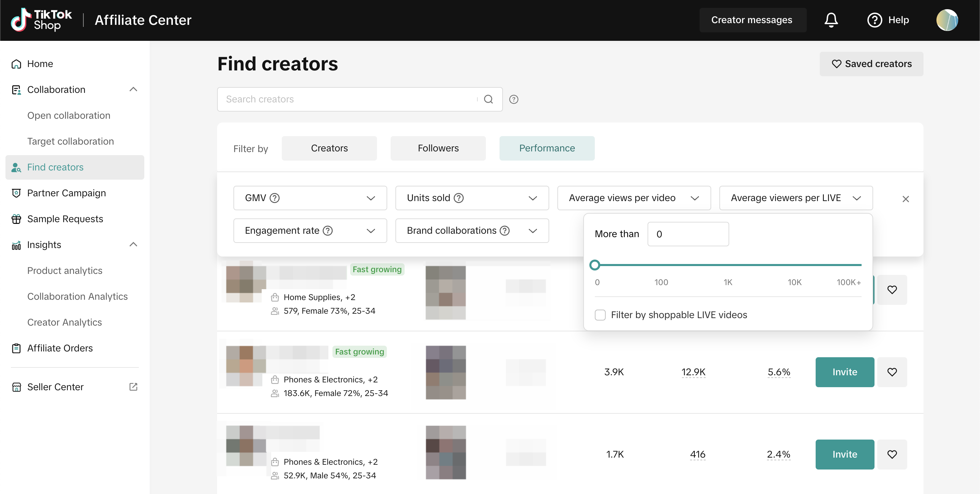Toggle heart on Home Supplies creator
This screenshot has height=494, width=980.
click(892, 290)
